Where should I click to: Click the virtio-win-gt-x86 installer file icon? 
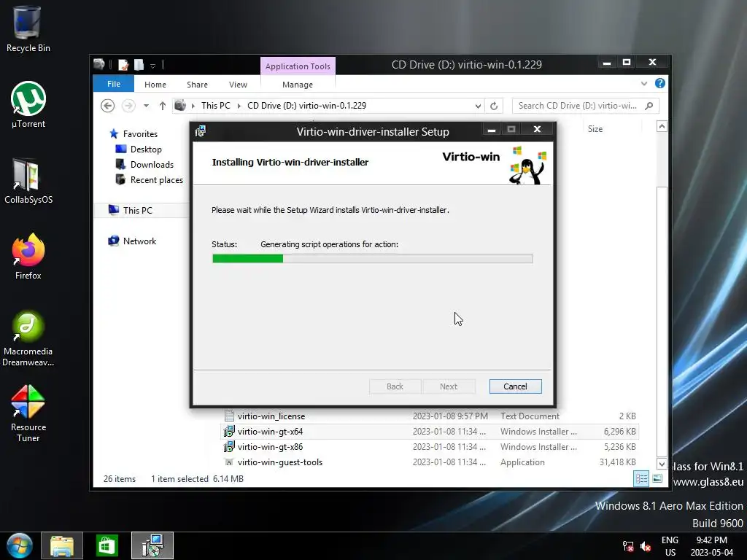tap(229, 447)
